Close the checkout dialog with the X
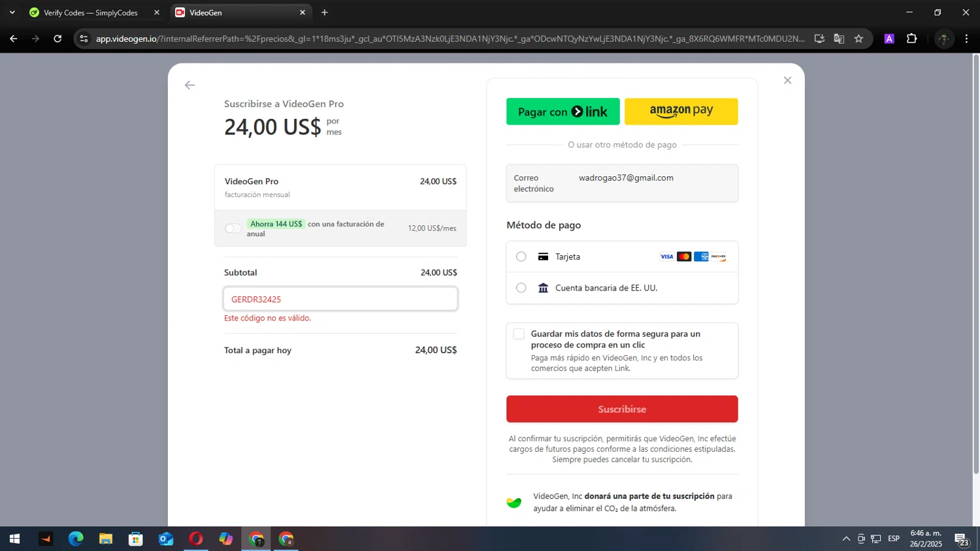The width and height of the screenshot is (980, 551). pyautogui.click(x=787, y=80)
